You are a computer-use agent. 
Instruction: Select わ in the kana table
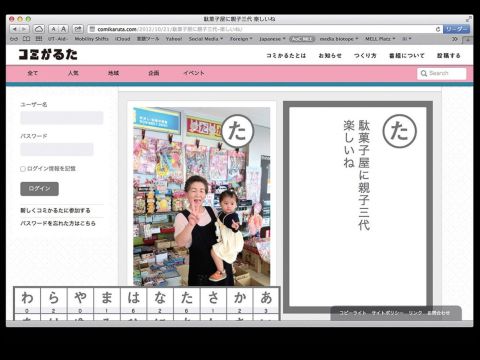[27, 298]
